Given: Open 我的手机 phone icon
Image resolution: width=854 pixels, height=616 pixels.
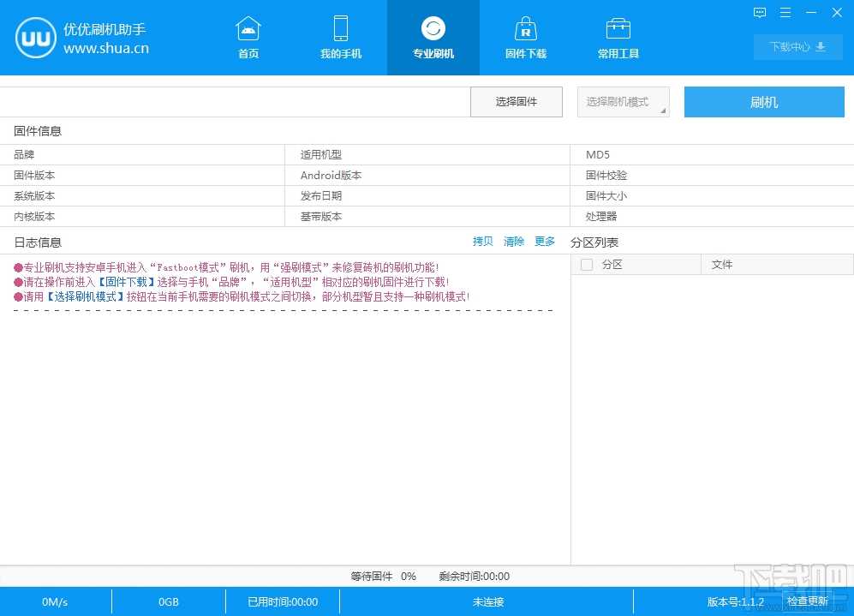Looking at the screenshot, I should (x=341, y=29).
